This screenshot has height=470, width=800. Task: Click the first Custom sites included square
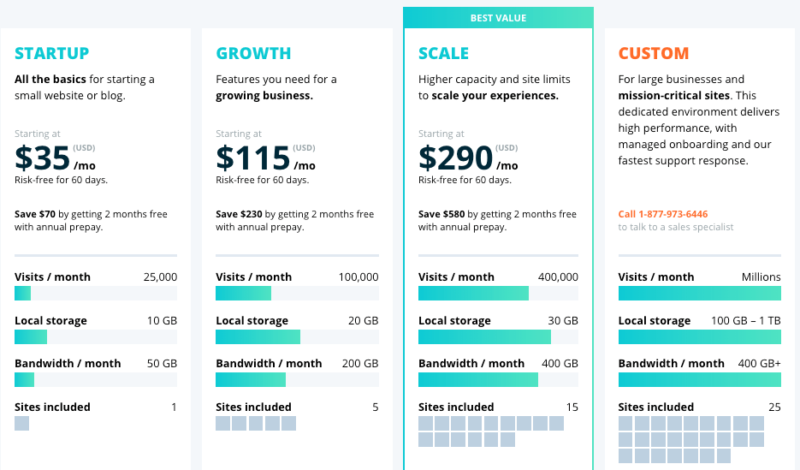pyautogui.click(x=627, y=424)
